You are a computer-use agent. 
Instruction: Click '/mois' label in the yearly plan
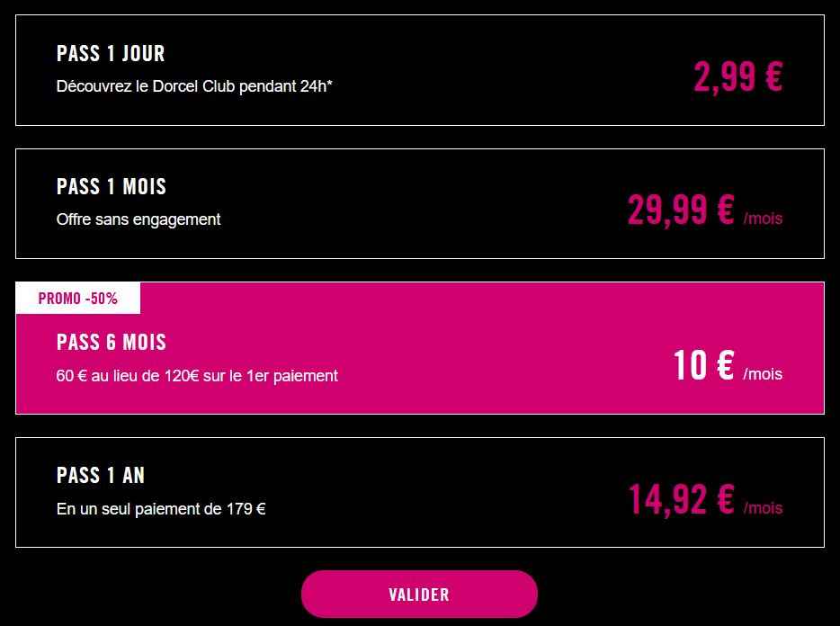763,508
